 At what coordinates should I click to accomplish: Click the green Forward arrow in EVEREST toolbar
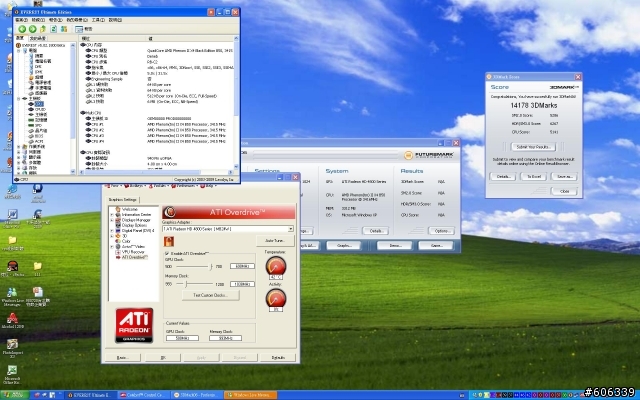point(33,29)
